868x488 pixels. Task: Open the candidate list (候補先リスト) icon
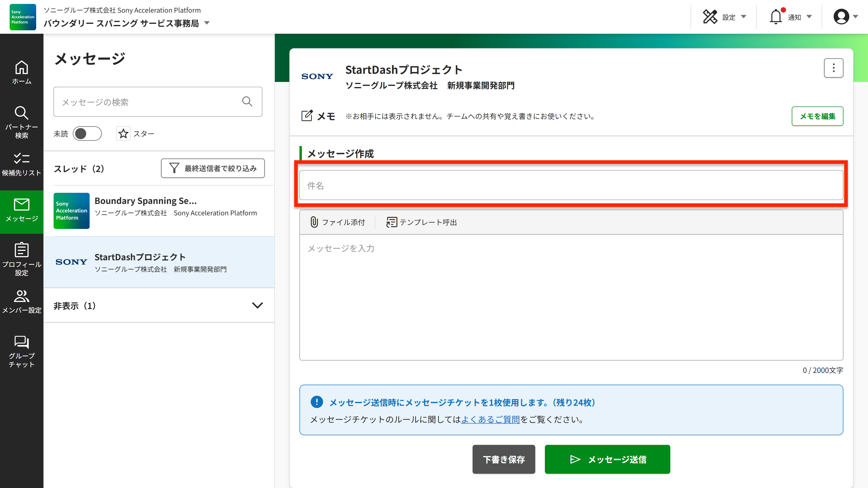pos(22,158)
